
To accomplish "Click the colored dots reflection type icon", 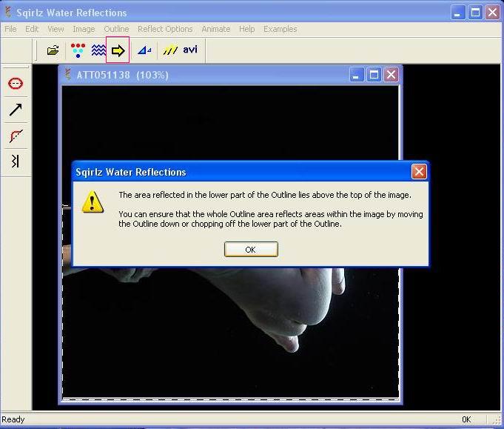I will coord(78,50).
